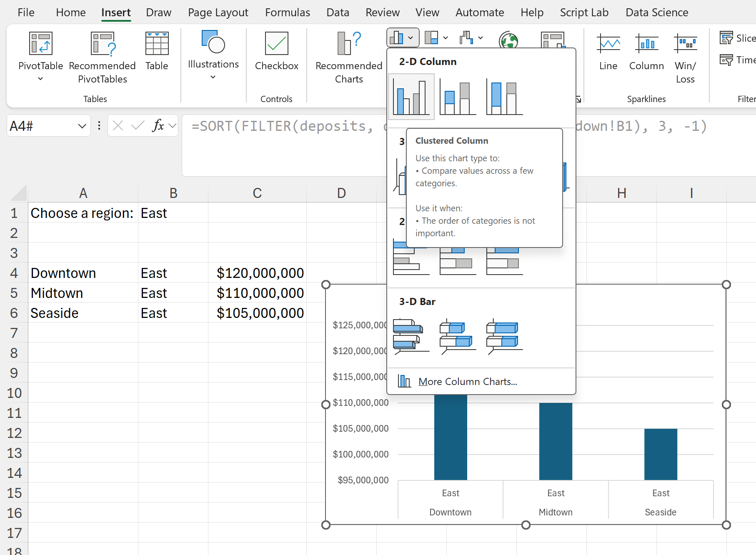The width and height of the screenshot is (756, 555).
Task: Select the Clustered Column chart icon
Action: 411,97
